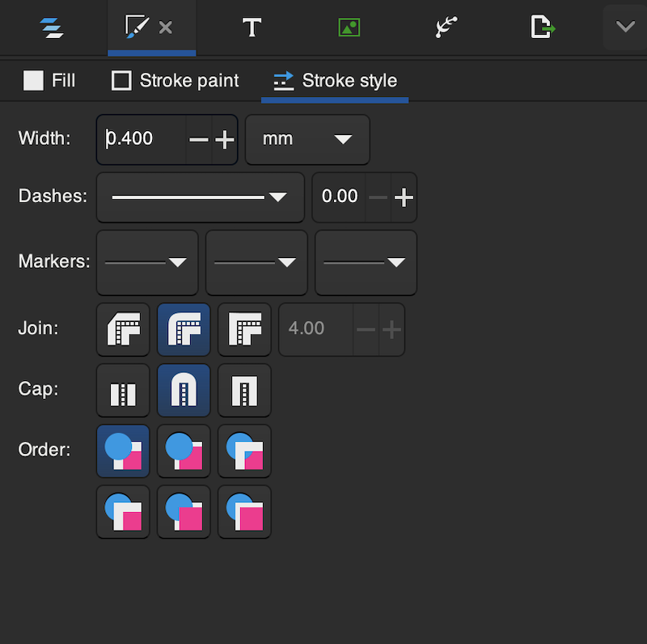Open the Export panel icon
Image resolution: width=647 pixels, height=644 pixels.
542,28
